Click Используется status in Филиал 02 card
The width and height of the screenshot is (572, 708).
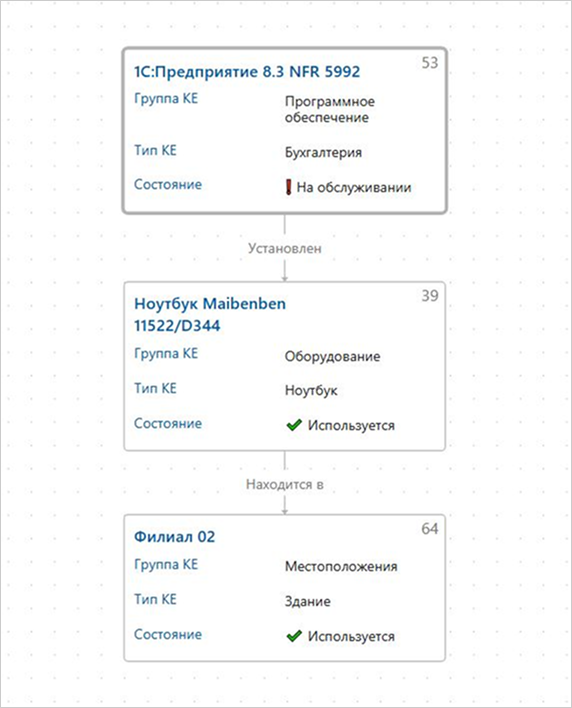pyautogui.click(x=351, y=636)
